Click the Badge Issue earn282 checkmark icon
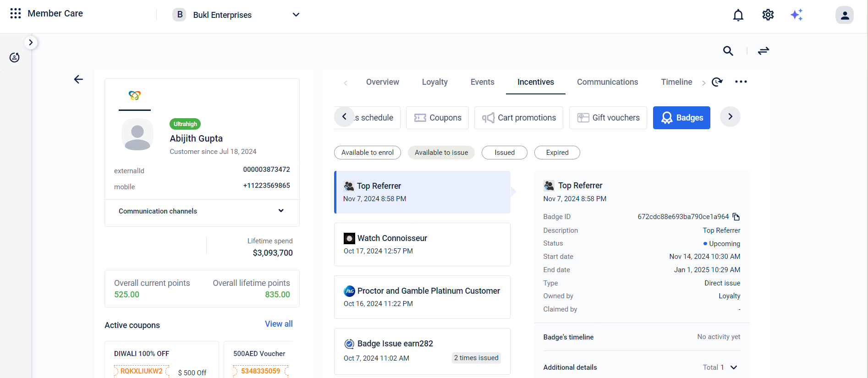Image resolution: width=868 pixels, height=378 pixels. pyautogui.click(x=349, y=344)
